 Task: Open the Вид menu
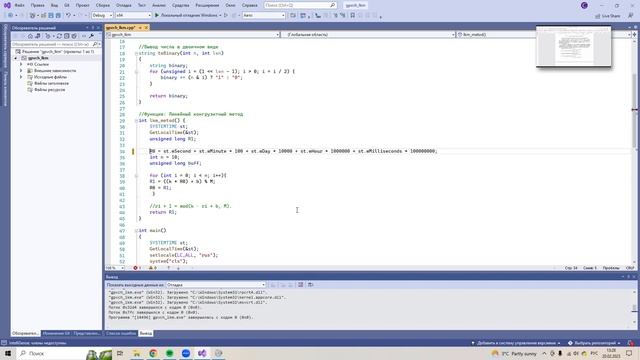point(54,5)
